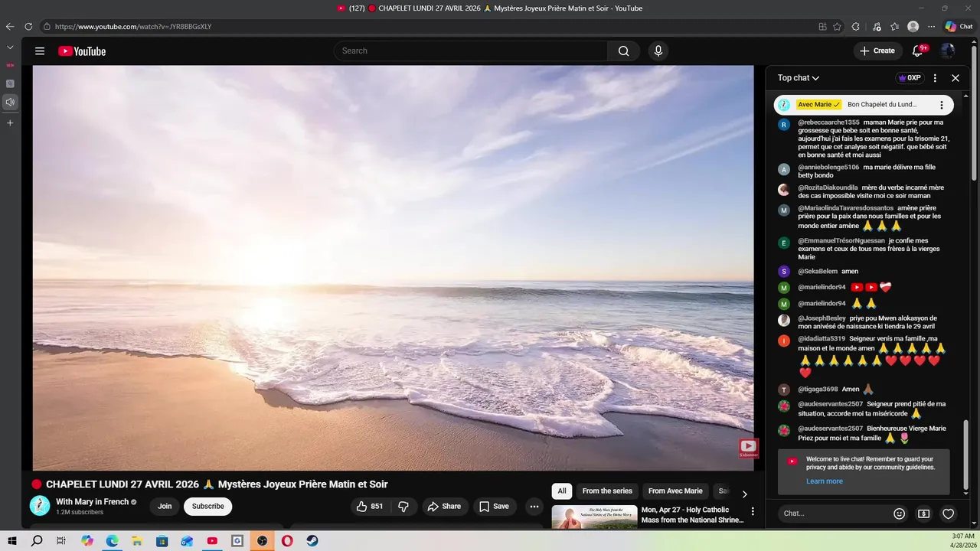Save video to a playlist
Screen dimensions: 980x551
[x=494, y=507]
